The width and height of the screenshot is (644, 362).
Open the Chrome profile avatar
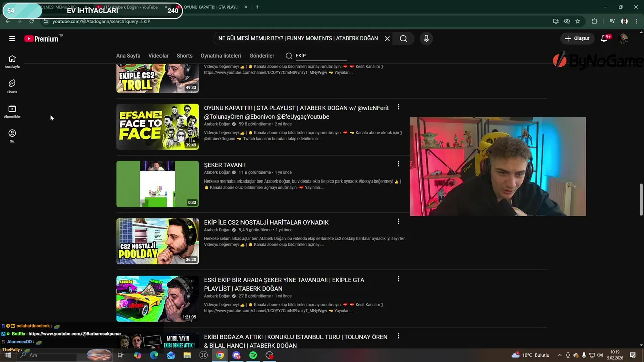point(624,21)
